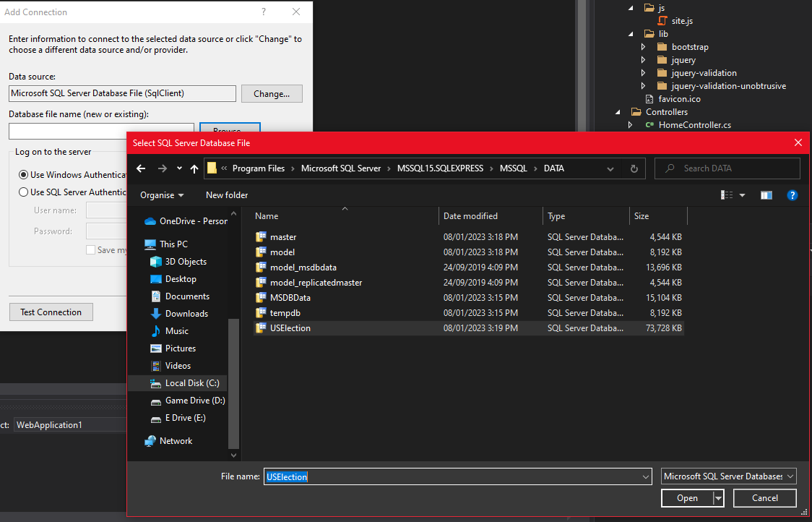Image resolution: width=812 pixels, height=522 pixels.
Task: Select Use SQL Server Authentication
Action: (x=23, y=192)
